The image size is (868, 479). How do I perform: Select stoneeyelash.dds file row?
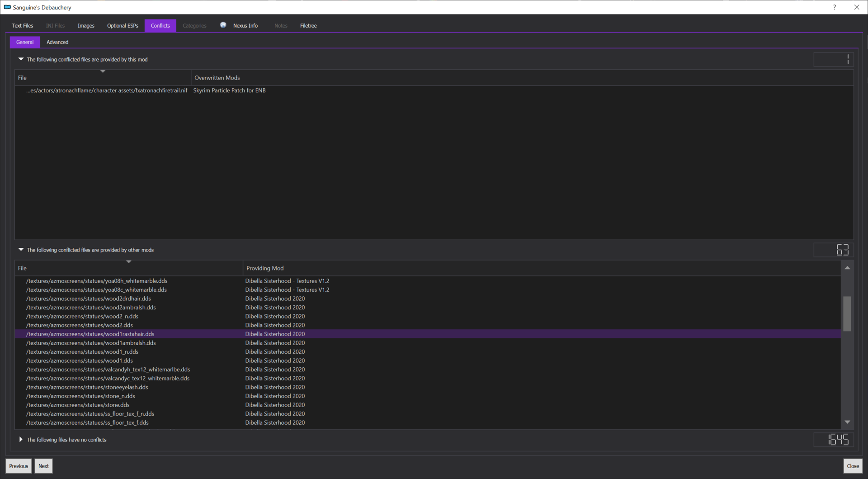(x=428, y=387)
